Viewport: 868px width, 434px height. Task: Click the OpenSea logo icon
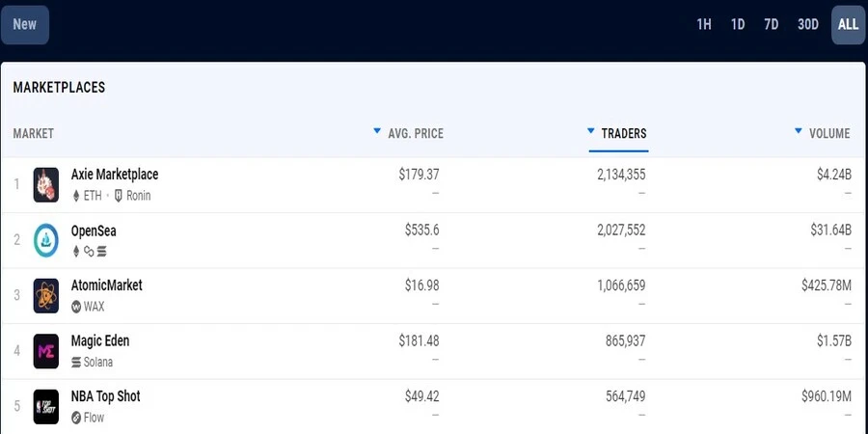coord(46,240)
